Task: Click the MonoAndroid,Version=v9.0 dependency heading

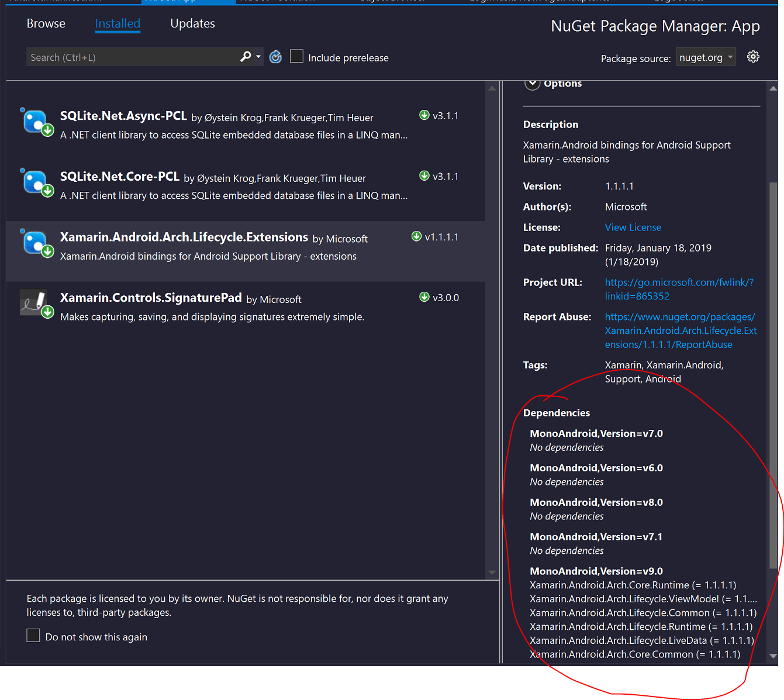Action: 596,571
